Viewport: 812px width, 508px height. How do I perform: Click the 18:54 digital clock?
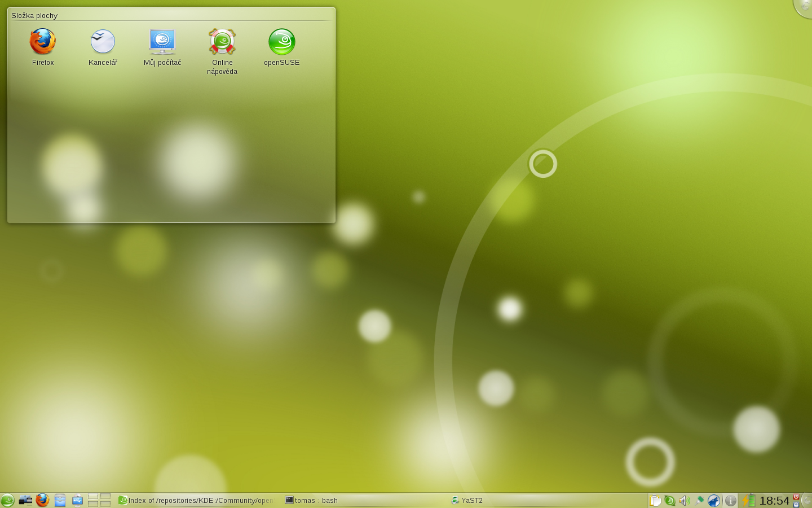click(774, 501)
